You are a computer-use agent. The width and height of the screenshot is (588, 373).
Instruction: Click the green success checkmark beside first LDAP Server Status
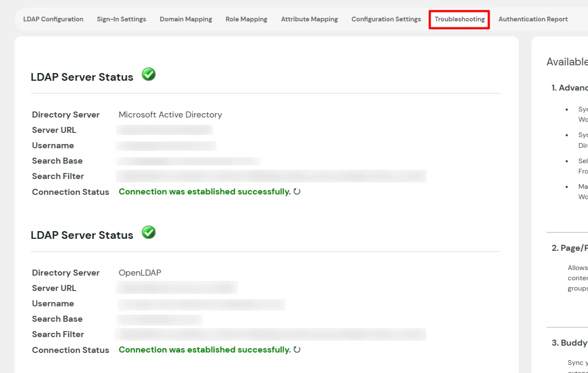(148, 74)
